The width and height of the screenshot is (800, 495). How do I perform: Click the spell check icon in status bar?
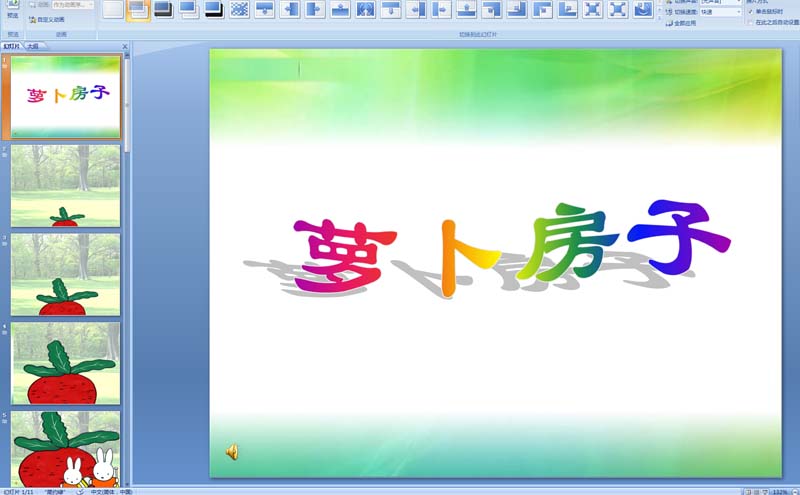pos(81,492)
